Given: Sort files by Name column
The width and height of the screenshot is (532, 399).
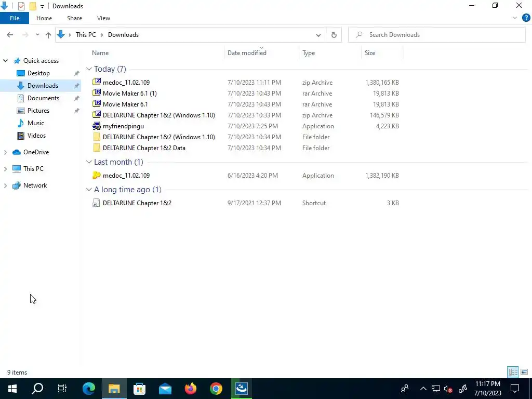Looking at the screenshot, I should pos(100,53).
